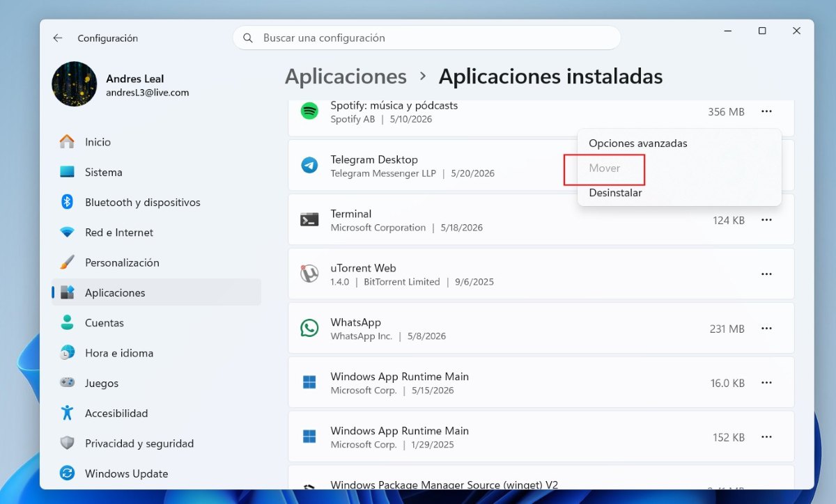
Task: Click the uTorrent Web version 1.4.0 text
Action: (x=339, y=282)
